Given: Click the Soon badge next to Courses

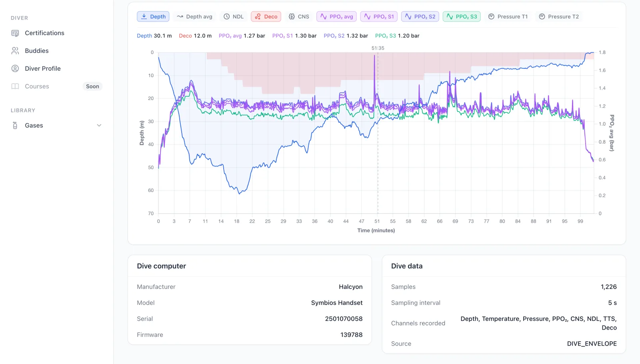Looking at the screenshot, I should coord(92,86).
